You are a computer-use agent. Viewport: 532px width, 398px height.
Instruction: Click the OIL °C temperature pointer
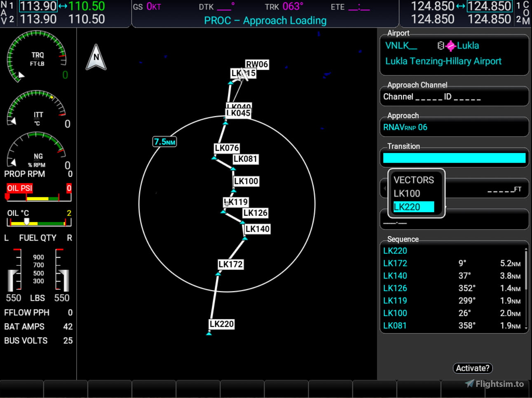(27, 222)
